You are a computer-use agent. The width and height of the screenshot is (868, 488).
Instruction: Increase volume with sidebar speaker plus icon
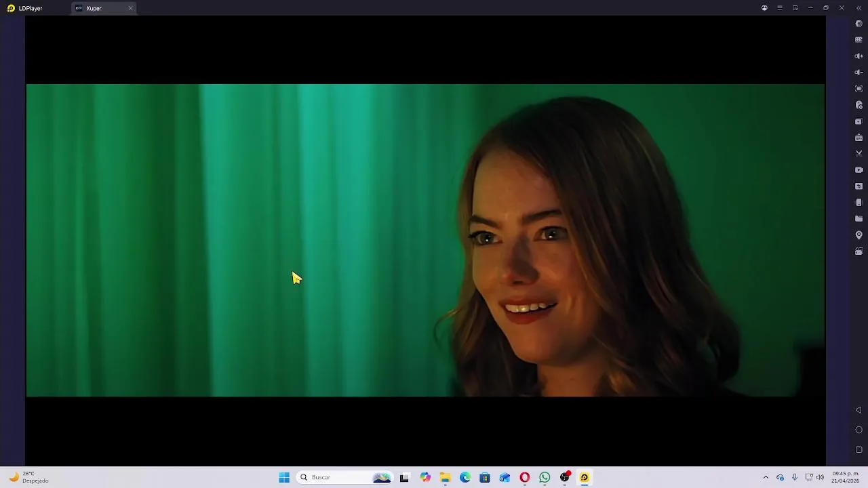pos(859,56)
